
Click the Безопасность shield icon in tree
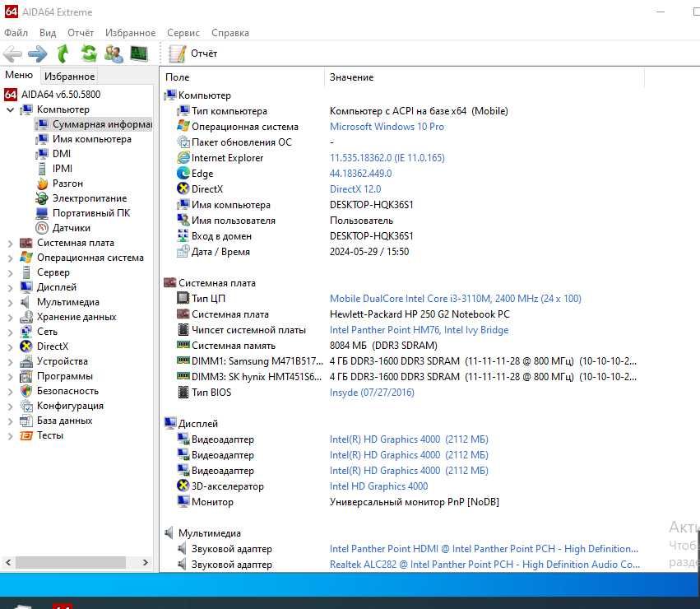click(26, 391)
